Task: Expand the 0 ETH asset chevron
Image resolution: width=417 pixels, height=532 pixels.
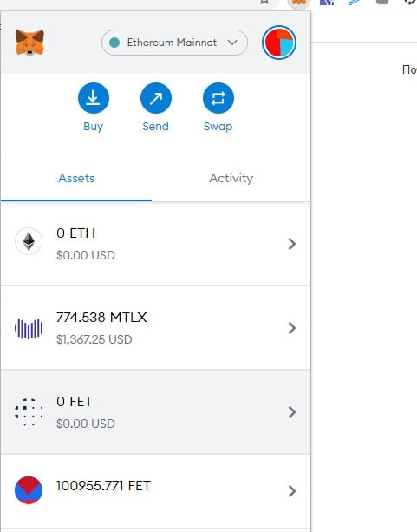Action: click(x=291, y=244)
